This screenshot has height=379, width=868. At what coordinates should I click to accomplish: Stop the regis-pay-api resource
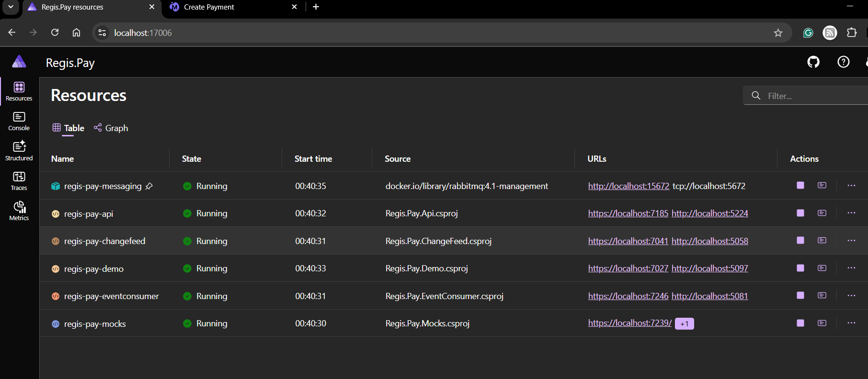(x=800, y=213)
